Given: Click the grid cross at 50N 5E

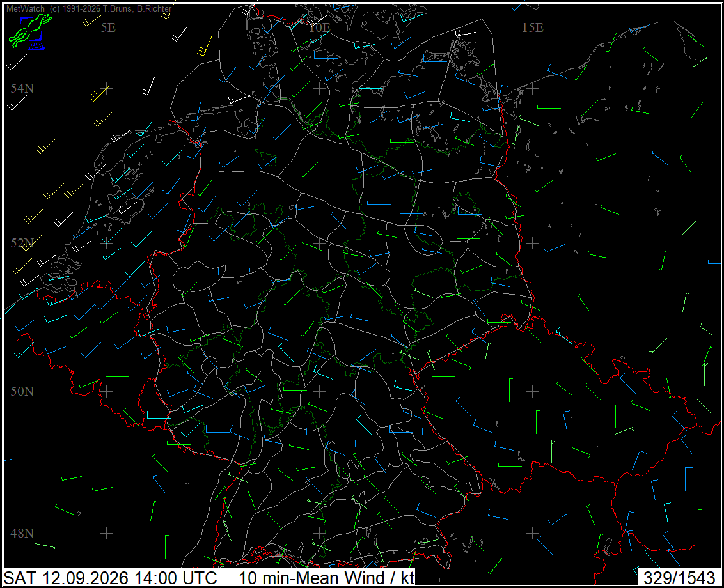Looking at the screenshot, I should coord(107,391).
